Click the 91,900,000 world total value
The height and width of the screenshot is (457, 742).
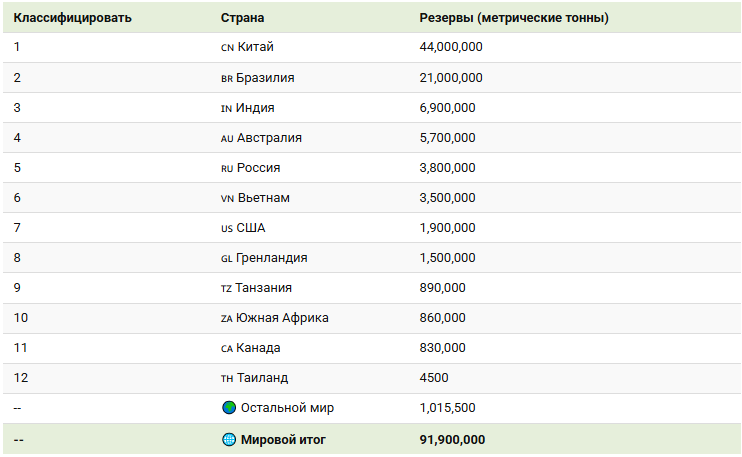(453, 439)
